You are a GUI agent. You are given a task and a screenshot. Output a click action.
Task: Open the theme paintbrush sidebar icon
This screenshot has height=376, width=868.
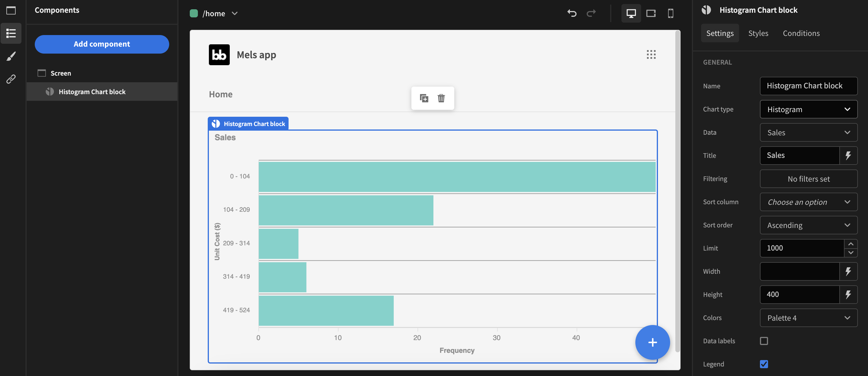11,56
